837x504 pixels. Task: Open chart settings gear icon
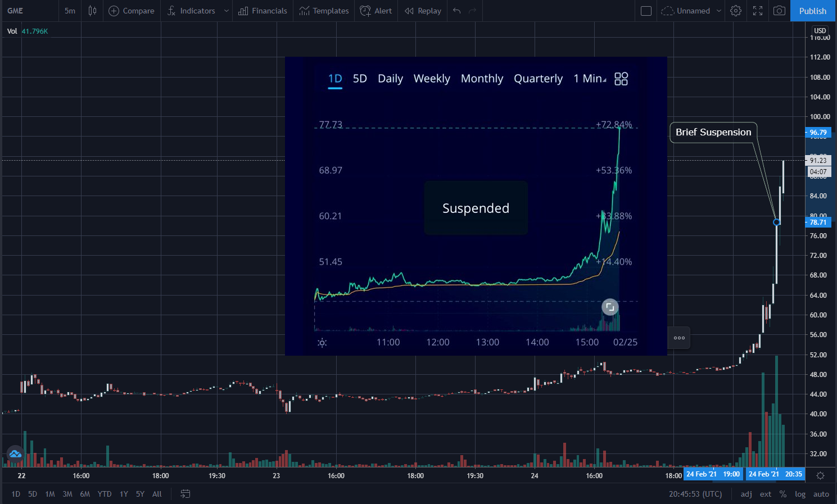tap(736, 11)
